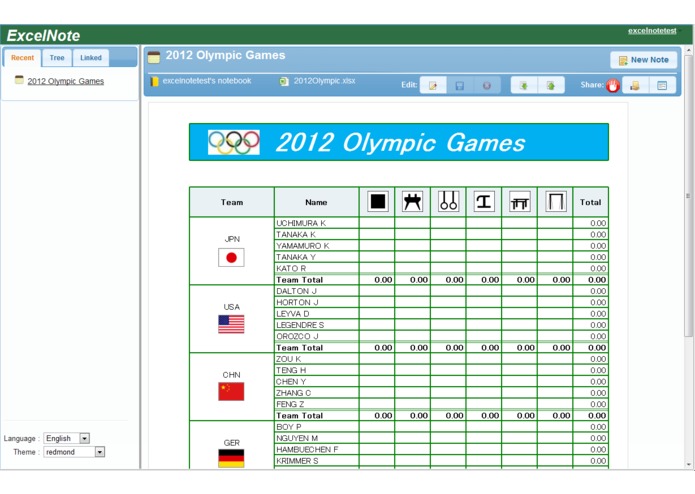The image size is (695, 494).
Task: Open the Language dropdown
Action: (x=67, y=438)
